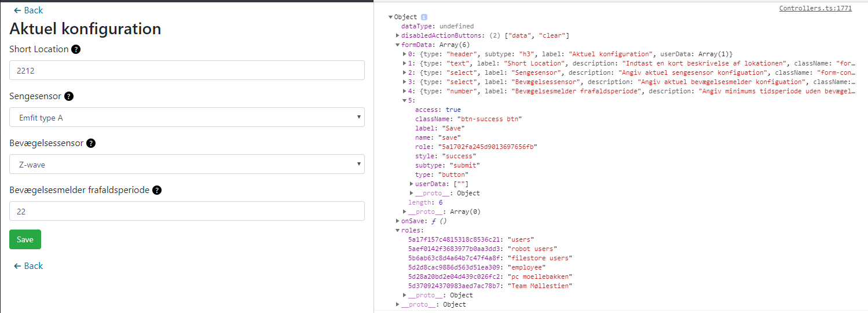868x313 pixels.
Task: Collapse the formData Array(6) node
Action: (x=398, y=45)
